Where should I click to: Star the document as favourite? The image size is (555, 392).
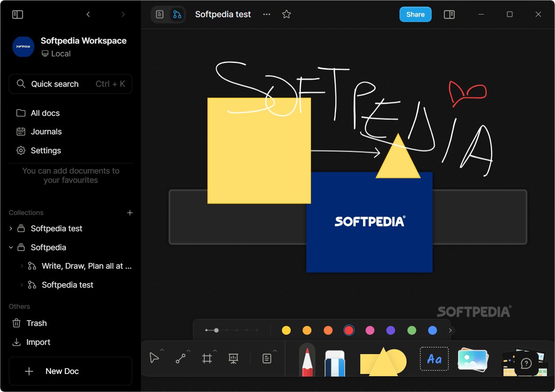click(x=286, y=15)
